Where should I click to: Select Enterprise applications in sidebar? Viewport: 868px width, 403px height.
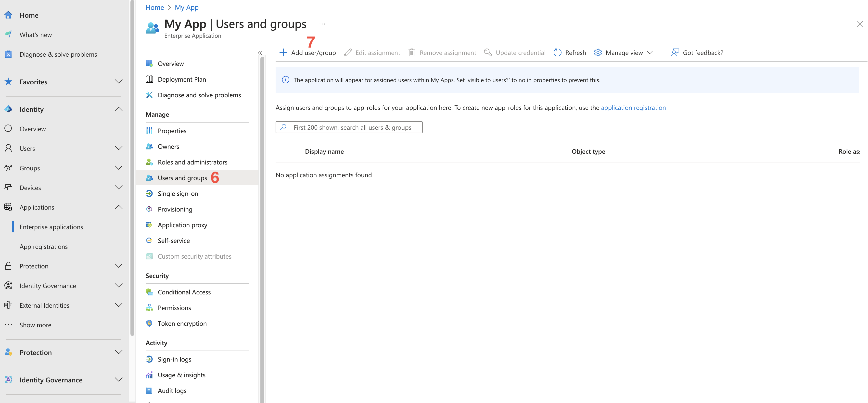[x=51, y=227]
